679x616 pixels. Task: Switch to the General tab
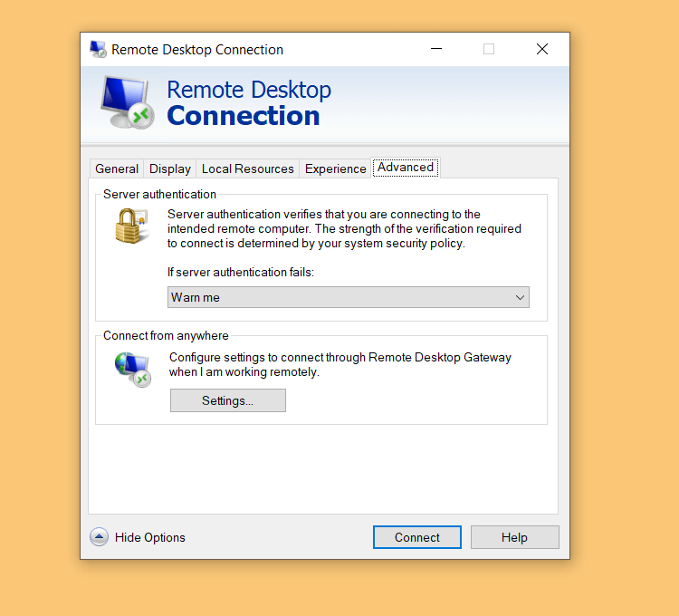117,168
